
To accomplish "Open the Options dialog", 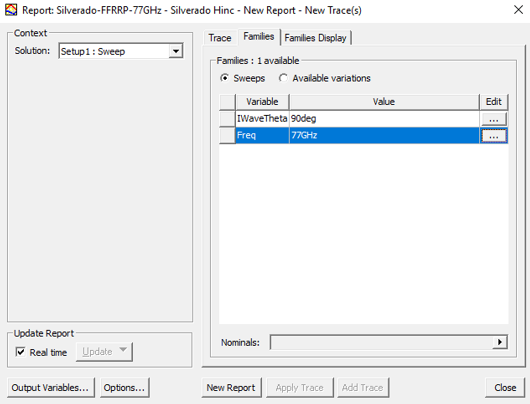I will [124, 387].
